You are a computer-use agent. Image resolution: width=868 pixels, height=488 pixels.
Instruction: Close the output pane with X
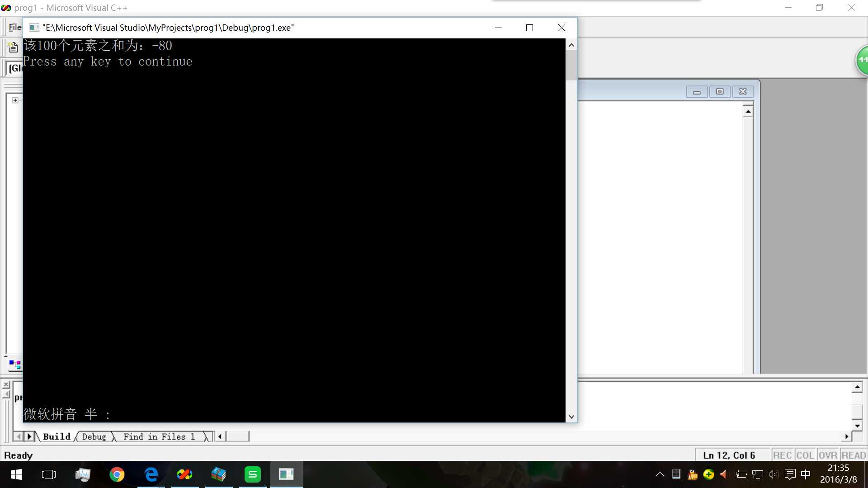tap(6, 385)
